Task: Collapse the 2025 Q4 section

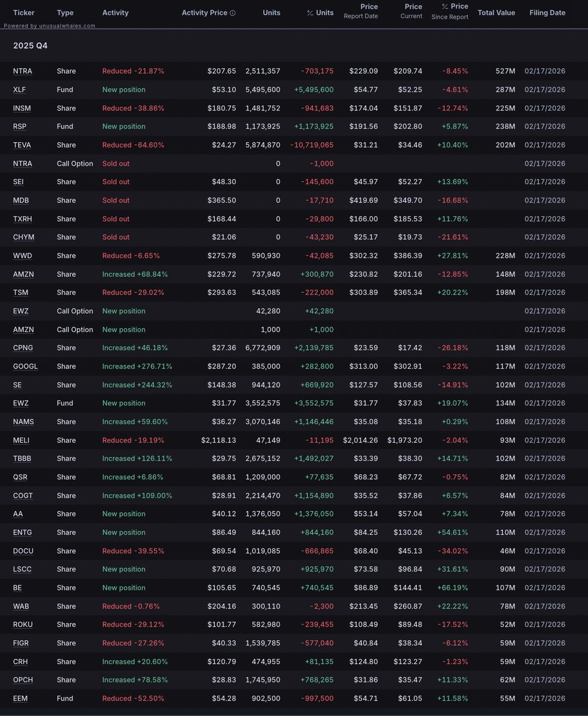Action: pyautogui.click(x=30, y=45)
